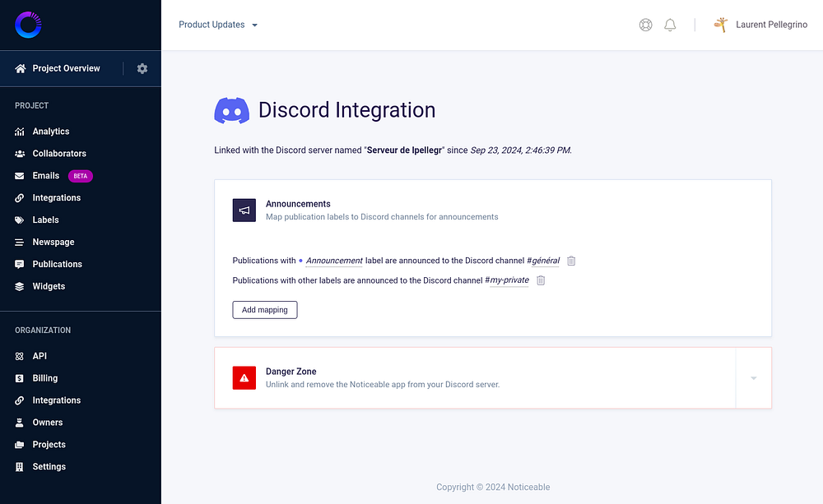Click the Emails envelope icon
Viewport: 823px width, 504px height.
click(x=20, y=176)
